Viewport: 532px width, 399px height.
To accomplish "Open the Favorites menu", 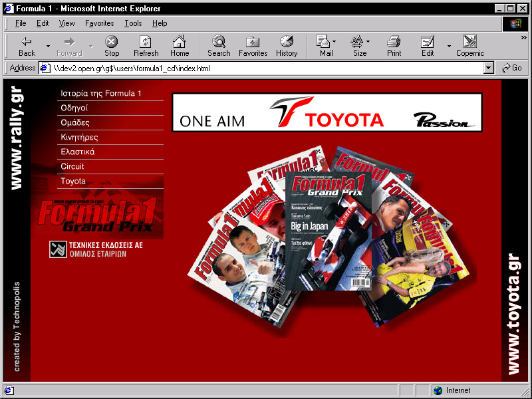I will (x=99, y=23).
